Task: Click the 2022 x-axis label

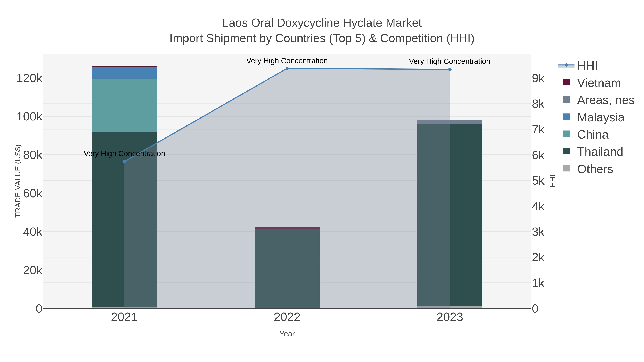Action: pyautogui.click(x=287, y=317)
